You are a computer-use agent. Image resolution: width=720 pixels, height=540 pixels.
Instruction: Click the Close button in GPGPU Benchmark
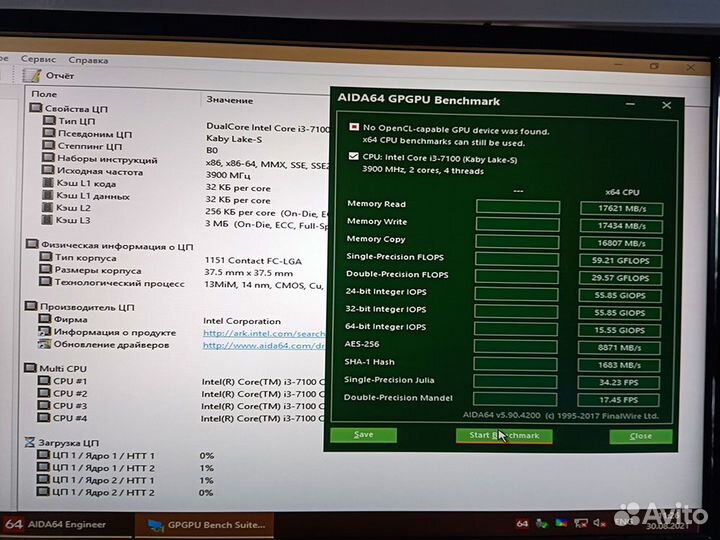[641, 436]
